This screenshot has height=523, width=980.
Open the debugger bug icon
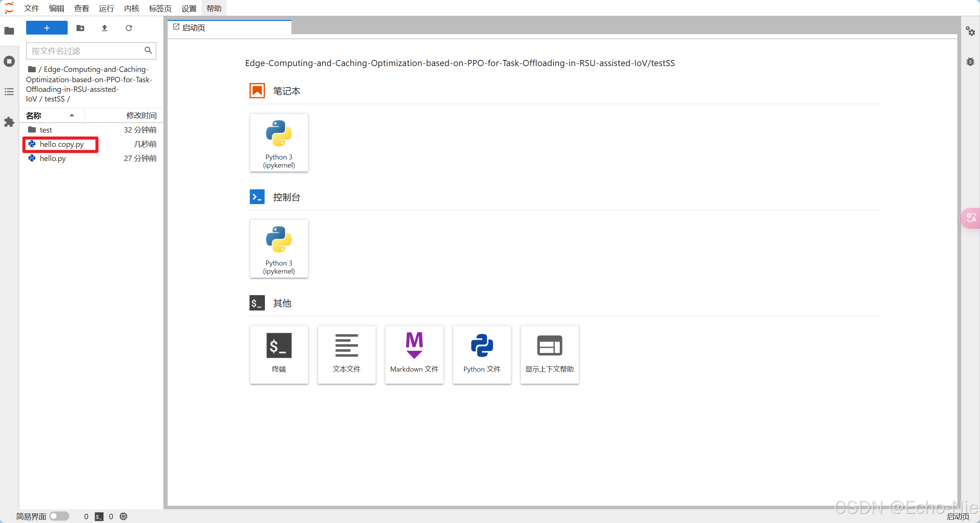coord(970,61)
